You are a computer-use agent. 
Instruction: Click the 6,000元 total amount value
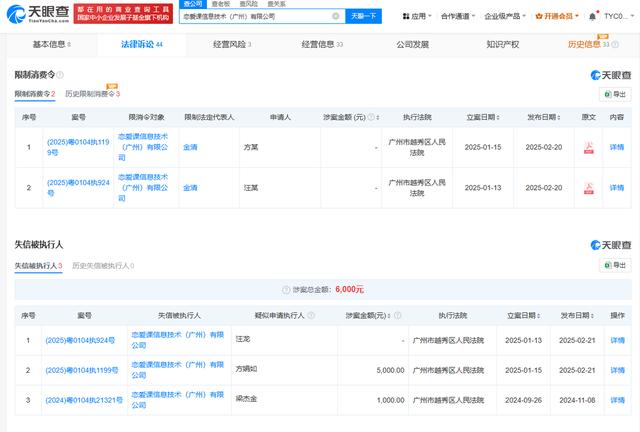click(x=349, y=289)
